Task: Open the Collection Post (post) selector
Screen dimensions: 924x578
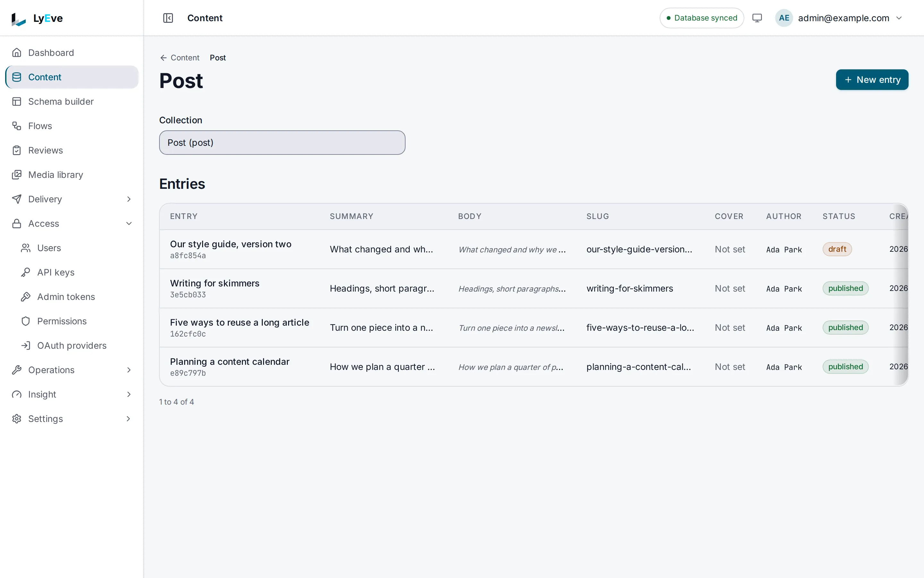Action: click(282, 143)
